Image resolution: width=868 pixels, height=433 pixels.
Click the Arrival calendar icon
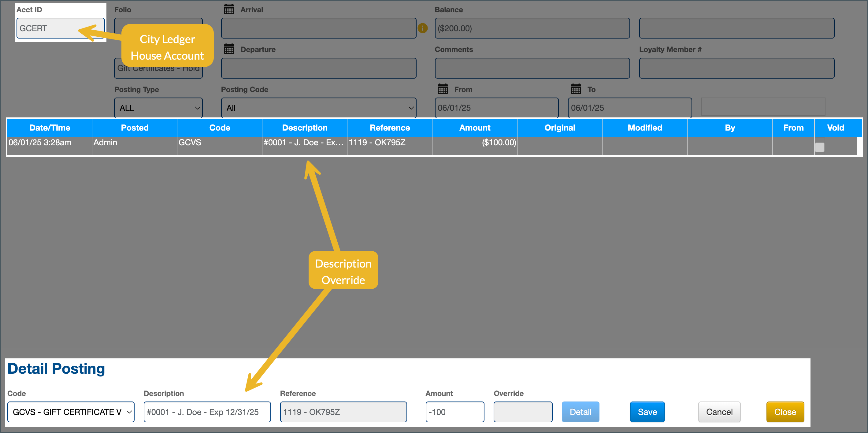coord(229,9)
